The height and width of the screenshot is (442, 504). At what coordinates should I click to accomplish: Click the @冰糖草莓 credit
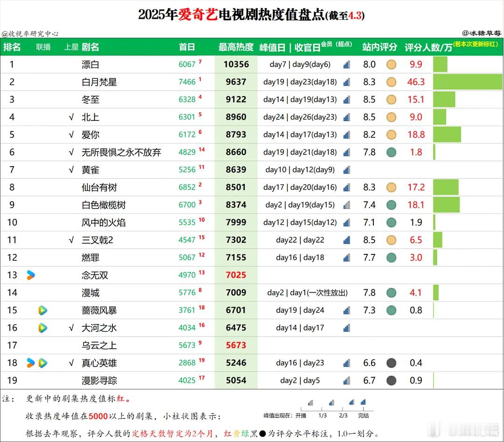pyautogui.click(x=482, y=33)
